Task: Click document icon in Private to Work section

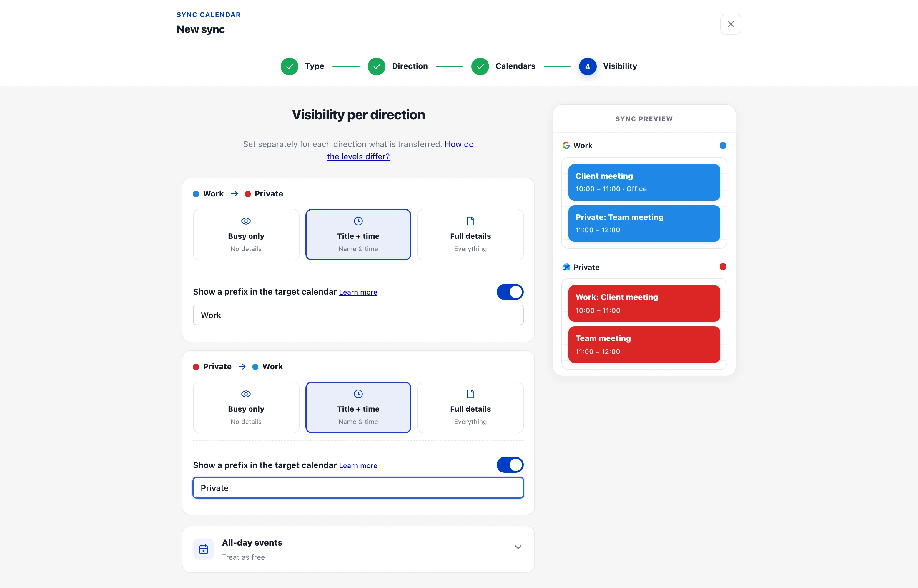Action: 470,394
